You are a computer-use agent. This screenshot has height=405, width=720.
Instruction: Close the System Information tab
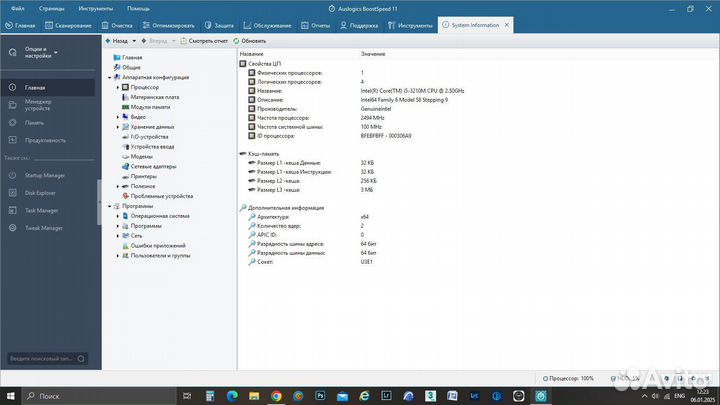coord(506,25)
